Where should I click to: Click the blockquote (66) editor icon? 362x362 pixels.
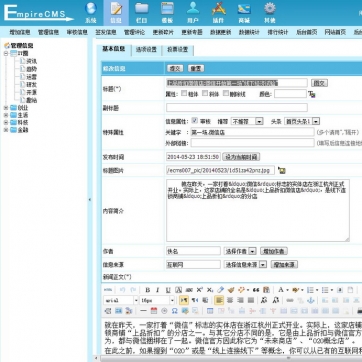(256, 290)
